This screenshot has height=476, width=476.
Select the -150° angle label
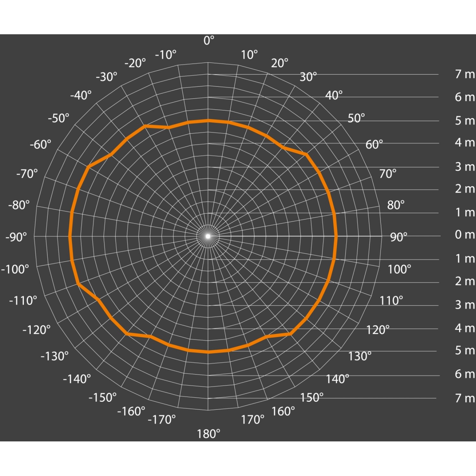click(x=102, y=398)
